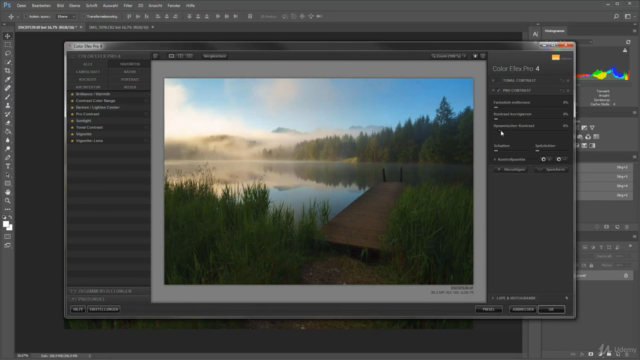The image size is (640, 360).
Task: Select the Brush tool
Action: 8,97
